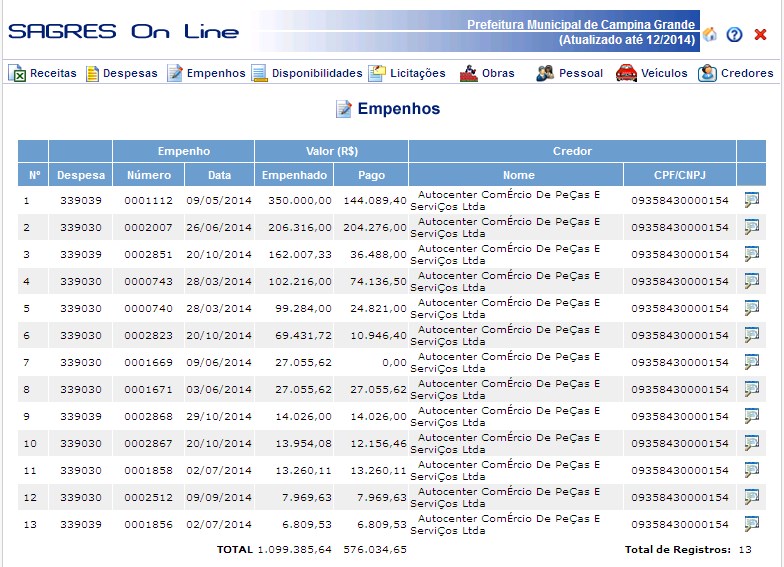Click Total de Registros label
Screen dimensions: 784x567
pyautogui.click(x=678, y=550)
